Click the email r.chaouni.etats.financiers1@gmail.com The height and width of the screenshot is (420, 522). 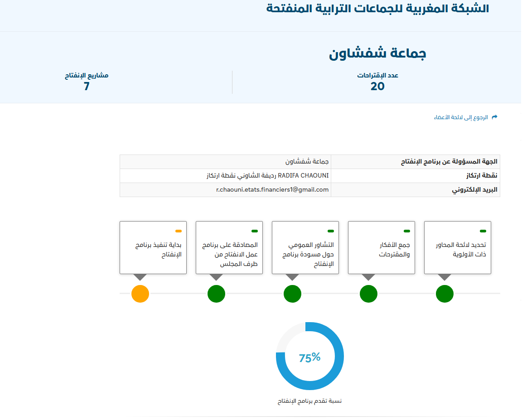pos(272,190)
